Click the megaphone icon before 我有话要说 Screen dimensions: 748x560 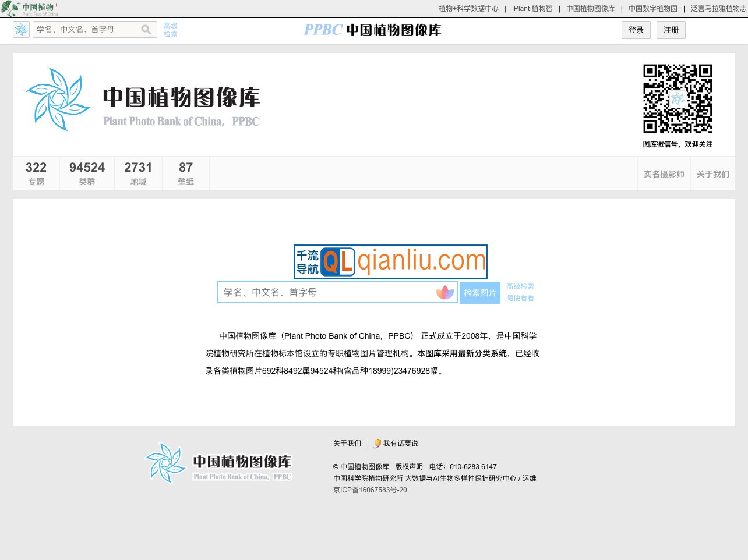click(377, 443)
